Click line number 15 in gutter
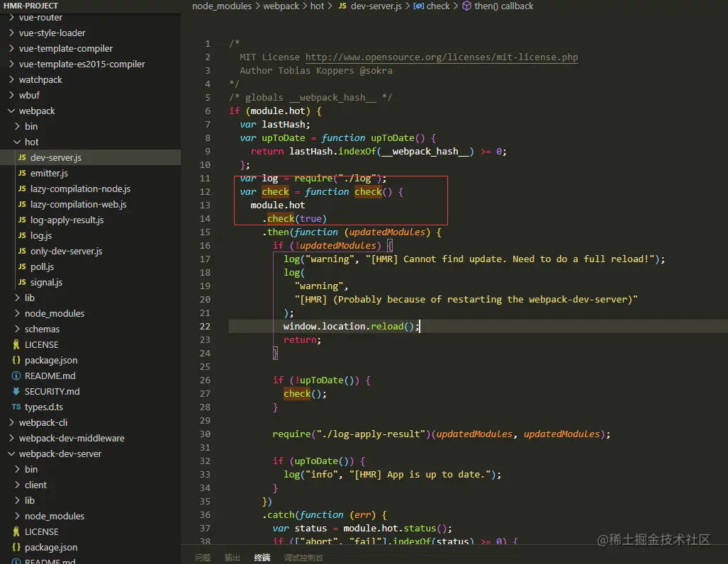Screen dimensions: 728x564 [205, 232]
